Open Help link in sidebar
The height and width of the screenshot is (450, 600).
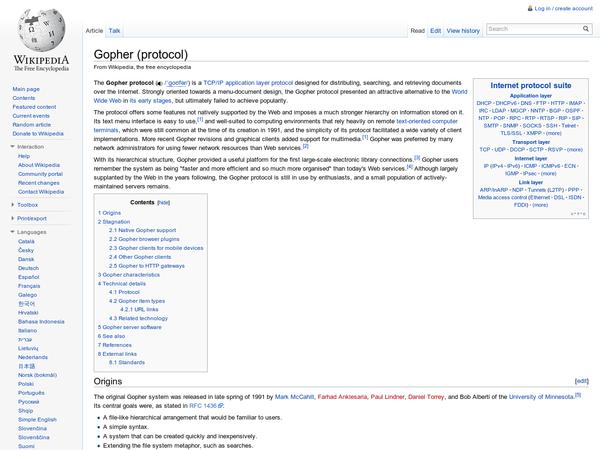24,156
